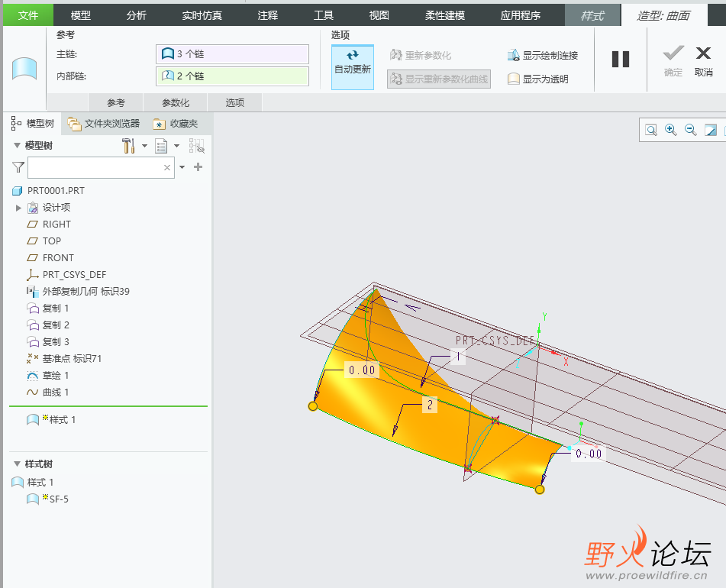Open dropdown next to tree list icon

pos(177,146)
